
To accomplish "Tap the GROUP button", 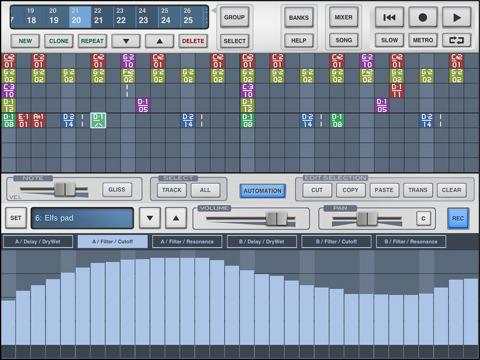I will (234, 17).
